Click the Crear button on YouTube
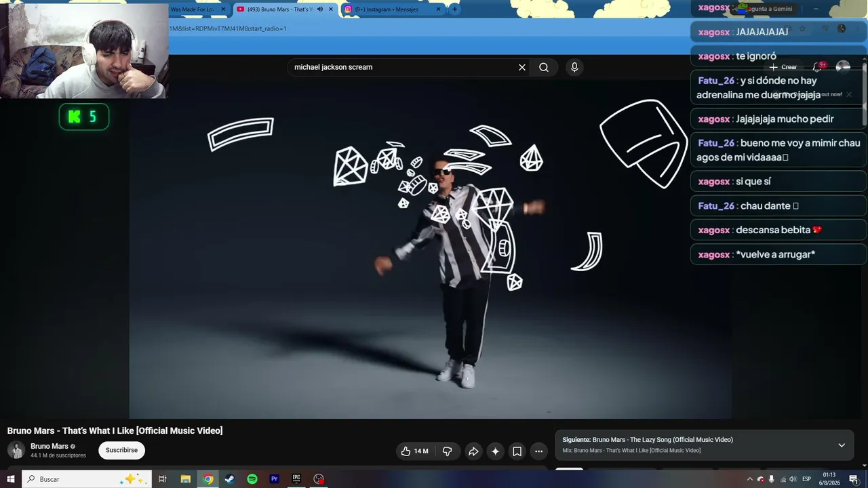This screenshot has width=868, height=488. tap(783, 67)
